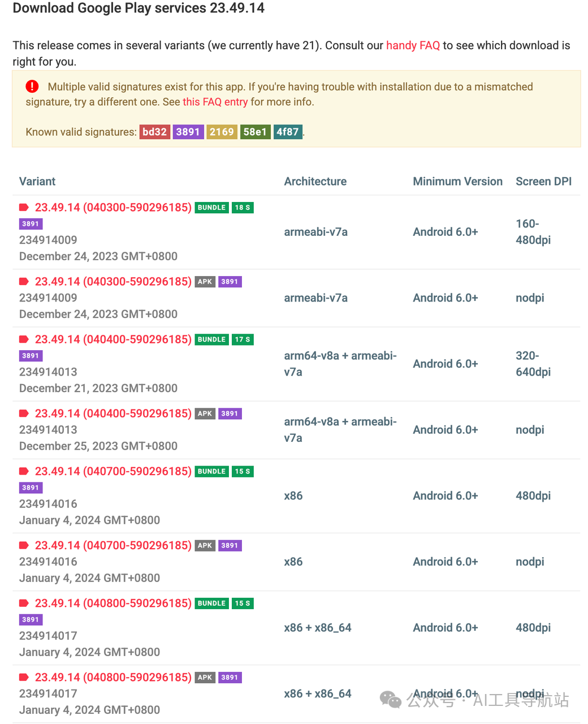Click the green 17 S splits badge
The height and width of the screenshot is (724, 588).
click(x=243, y=339)
